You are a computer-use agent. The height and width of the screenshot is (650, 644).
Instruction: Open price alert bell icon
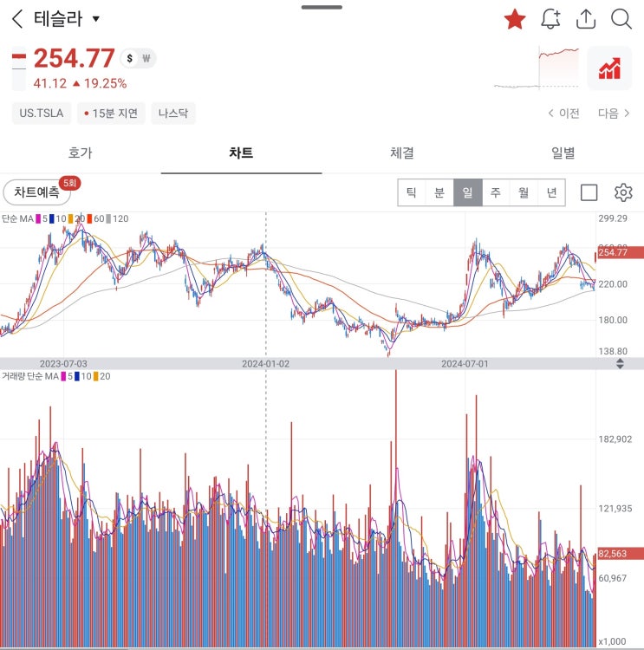click(550, 19)
